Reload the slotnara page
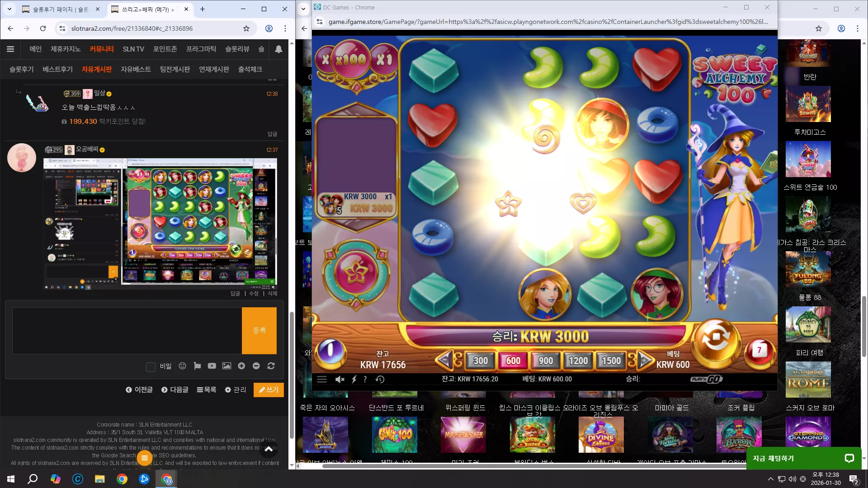The image size is (868, 488). point(43,28)
